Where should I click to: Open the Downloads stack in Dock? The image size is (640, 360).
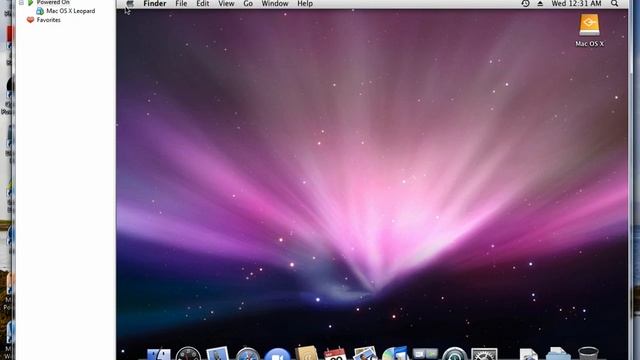(558, 354)
